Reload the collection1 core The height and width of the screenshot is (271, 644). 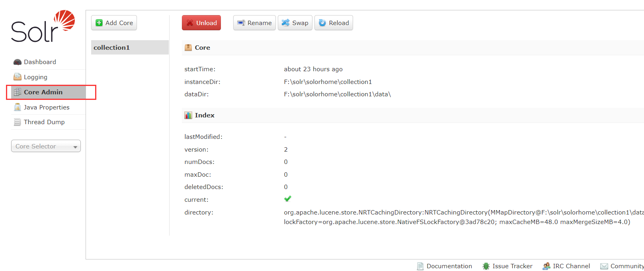pyautogui.click(x=334, y=23)
